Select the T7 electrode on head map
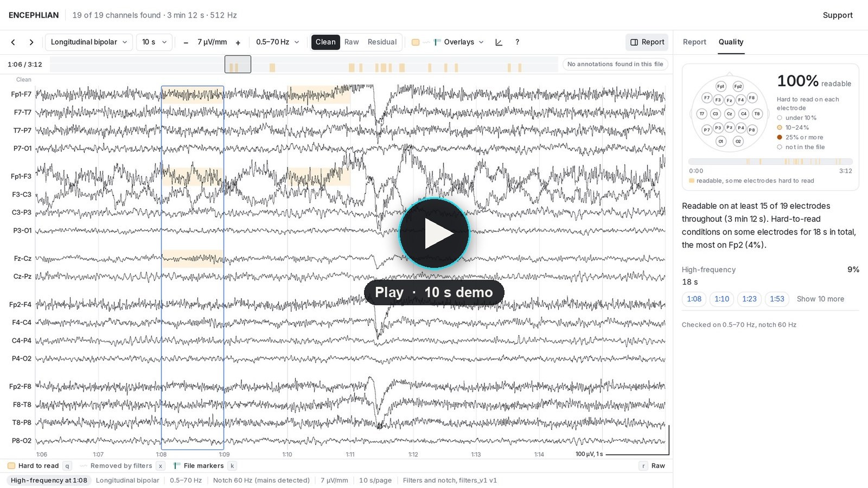868x488 pixels. click(701, 114)
